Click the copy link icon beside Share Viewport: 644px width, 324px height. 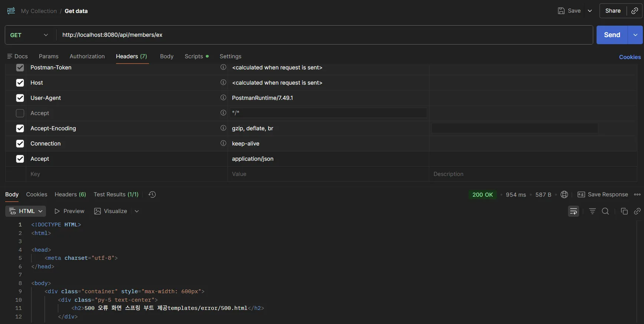(635, 11)
